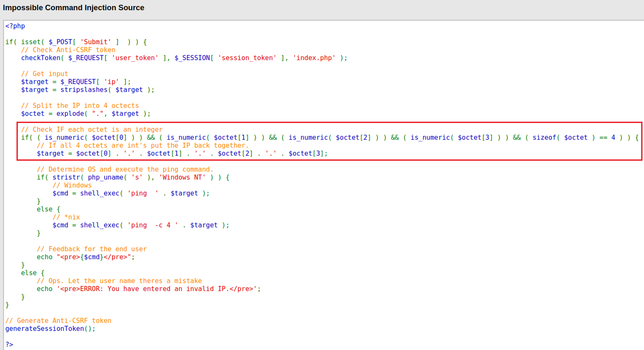The image size is (644, 350).
Task: Click the sizeof( $octet ) expression
Action: pyautogui.click(x=563, y=137)
